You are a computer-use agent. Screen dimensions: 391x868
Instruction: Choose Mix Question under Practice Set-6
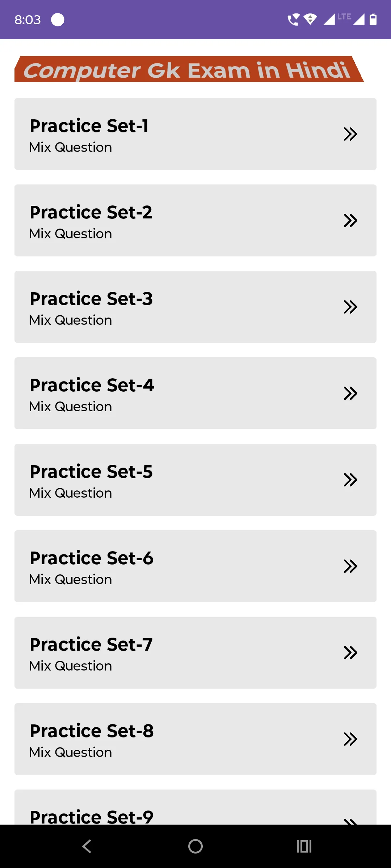coord(71,579)
